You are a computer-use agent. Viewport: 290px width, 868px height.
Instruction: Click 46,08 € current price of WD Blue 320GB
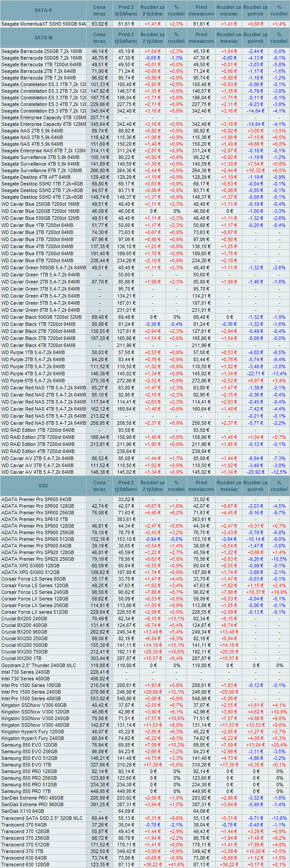click(100, 211)
